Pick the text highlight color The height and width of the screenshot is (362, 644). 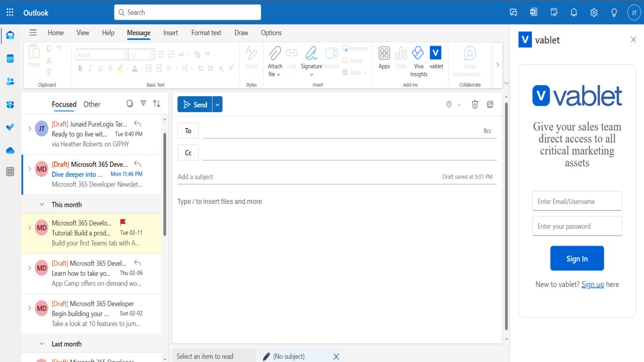point(121,68)
